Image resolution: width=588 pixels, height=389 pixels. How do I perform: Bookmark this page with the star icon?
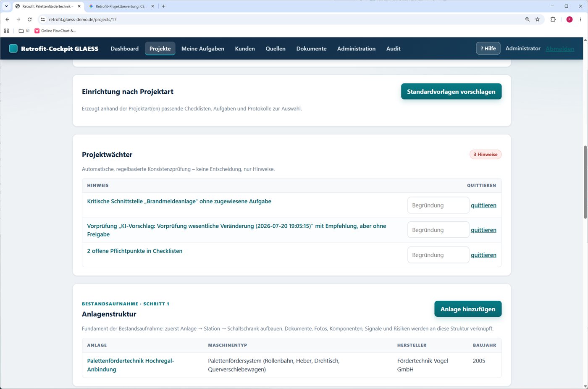point(537,19)
